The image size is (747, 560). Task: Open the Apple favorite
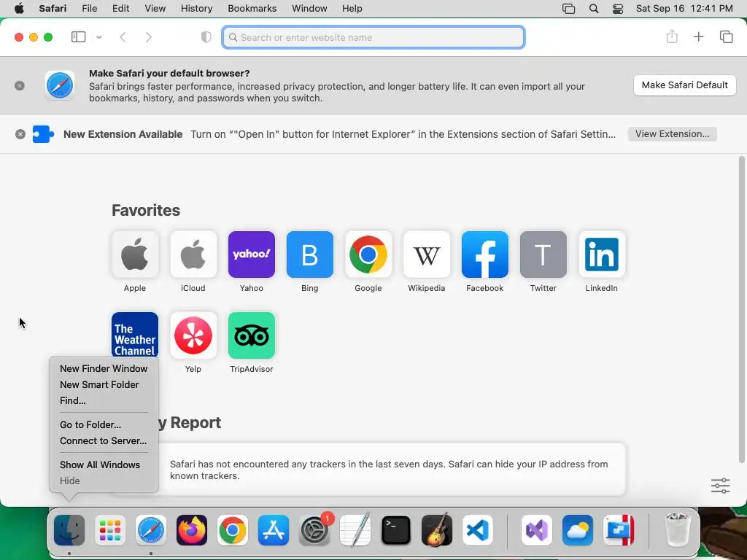click(x=135, y=254)
